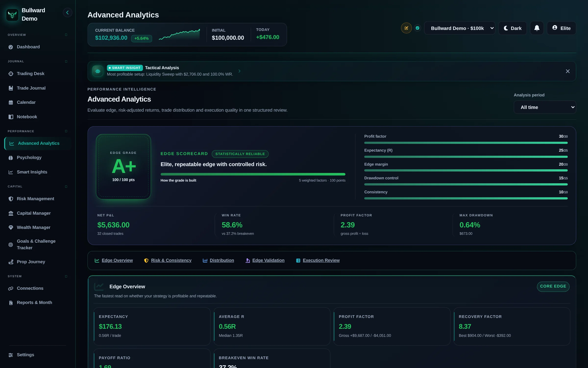Collapse the Journal sidebar section

pyautogui.click(x=66, y=61)
